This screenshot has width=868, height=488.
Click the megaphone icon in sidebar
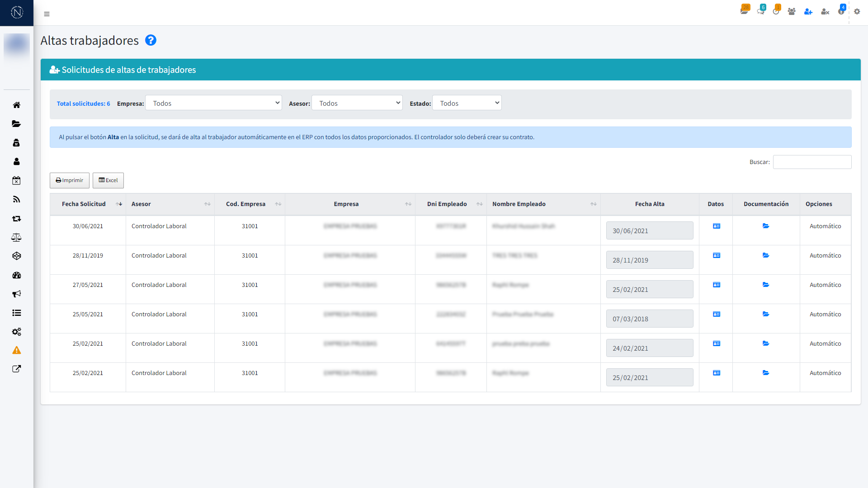pos(17,294)
